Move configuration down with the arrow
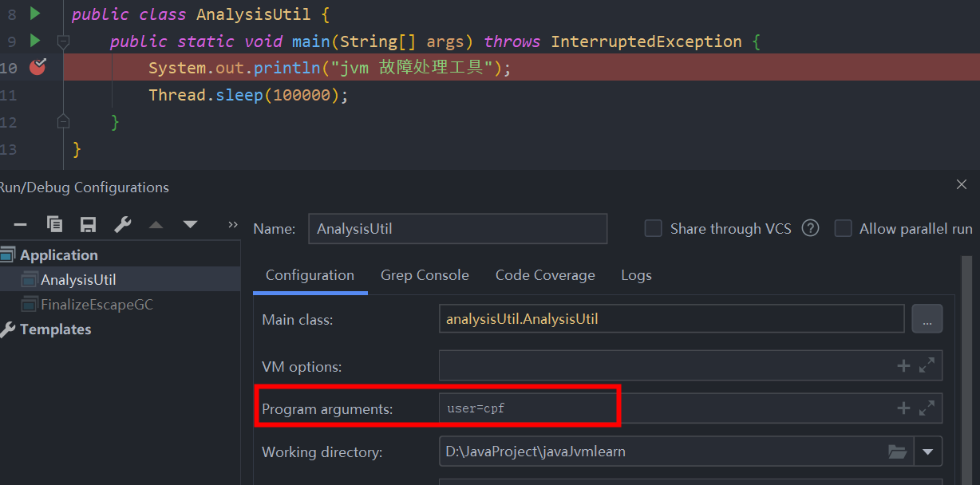This screenshot has height=485, width=980. coord(190,225)
